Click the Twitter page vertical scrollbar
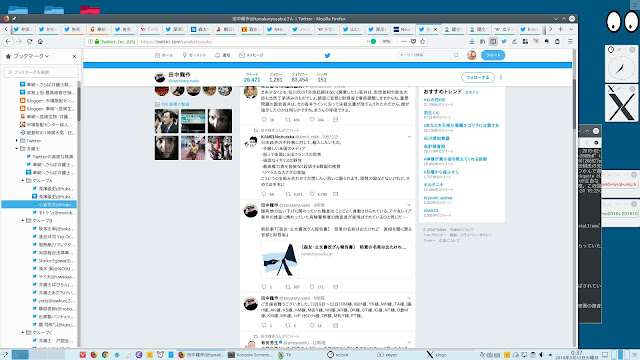The width and height of the screenshot is (640, 360). point(574,104)
